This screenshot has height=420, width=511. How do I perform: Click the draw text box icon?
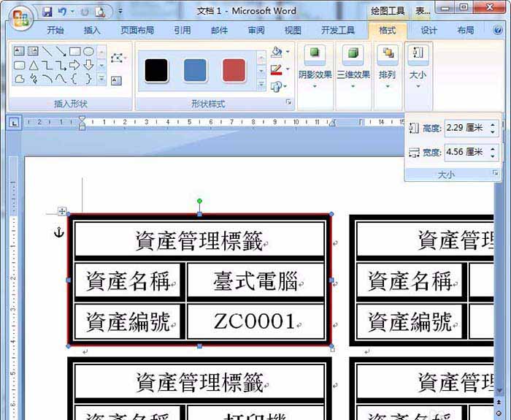[x=116, y=80]
